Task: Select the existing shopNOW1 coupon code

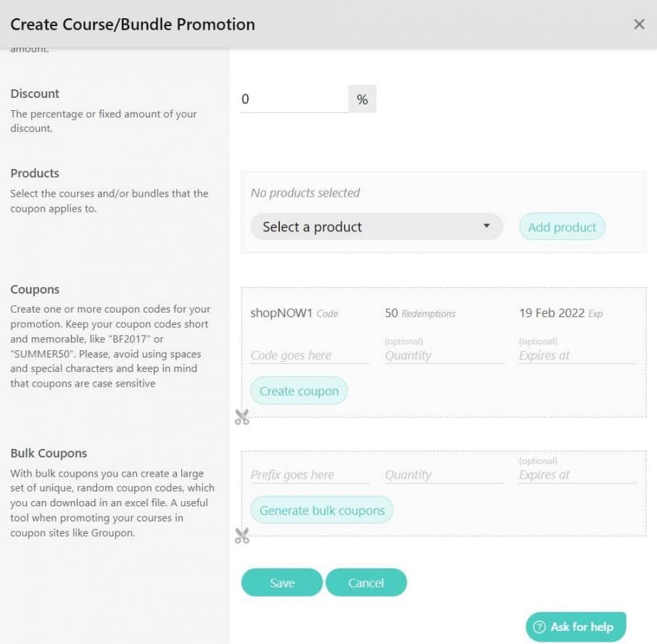Action: [x=281, y=313]
